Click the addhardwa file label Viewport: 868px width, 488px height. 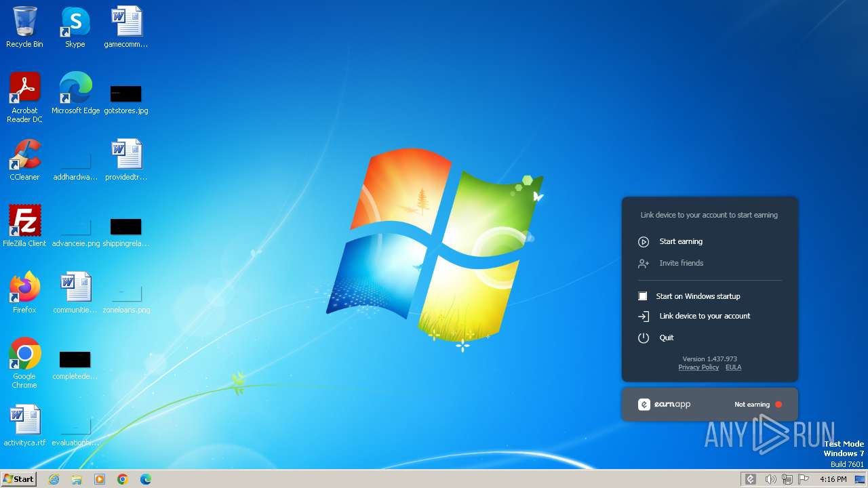pos(75,177)
